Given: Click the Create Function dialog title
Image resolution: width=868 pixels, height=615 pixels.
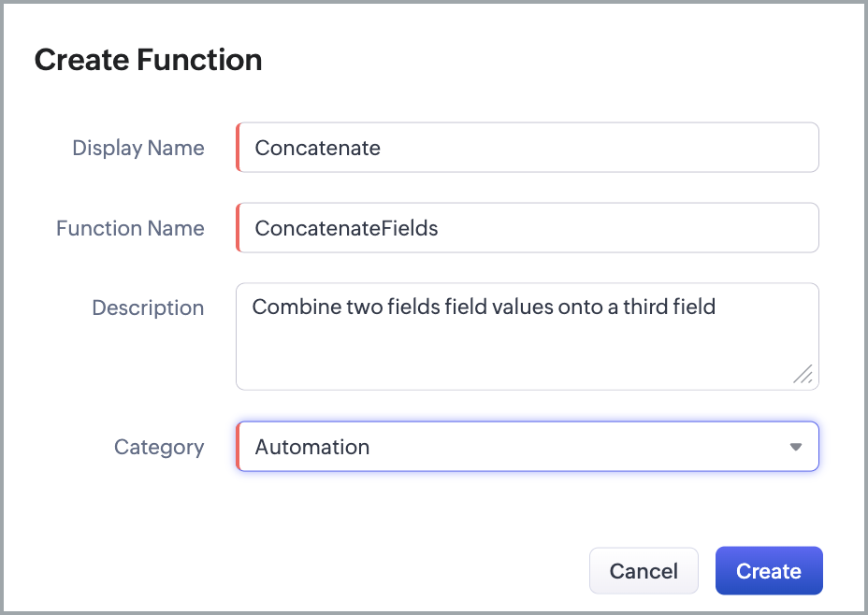Looking at the screenshot, I should [x=148, y=60].
